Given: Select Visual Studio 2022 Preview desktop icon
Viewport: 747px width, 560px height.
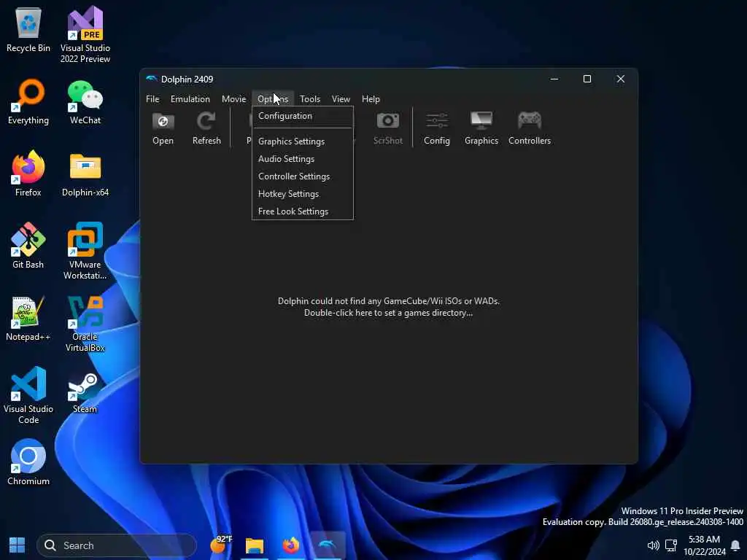Looking at the screenshot, I should pos(85,35).
